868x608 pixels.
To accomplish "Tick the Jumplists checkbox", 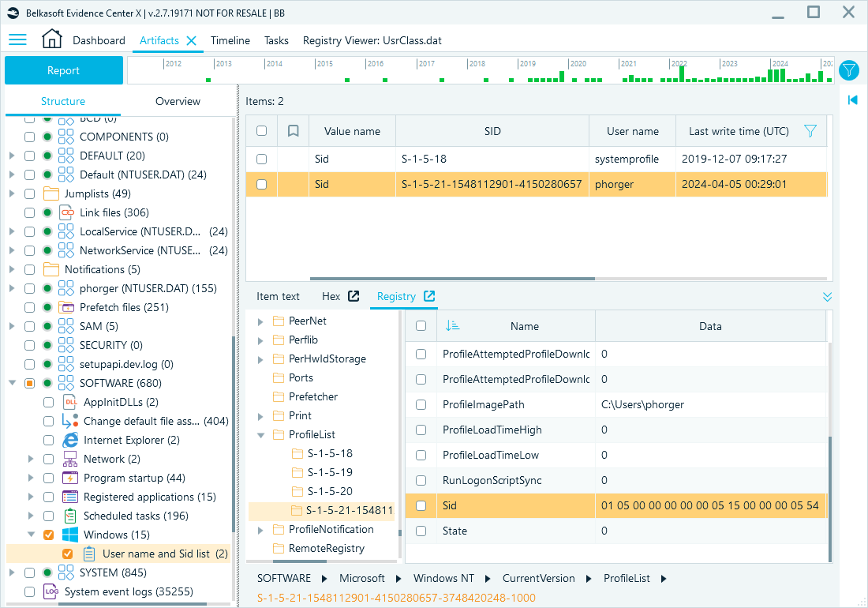I will (x=30, y=193).
